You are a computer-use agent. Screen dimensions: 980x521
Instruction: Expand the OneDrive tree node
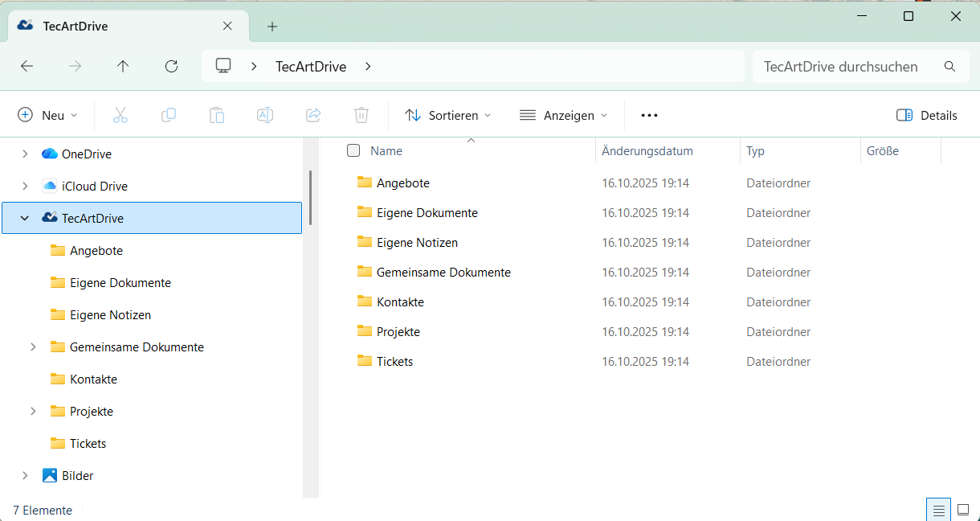pos(25,154)
